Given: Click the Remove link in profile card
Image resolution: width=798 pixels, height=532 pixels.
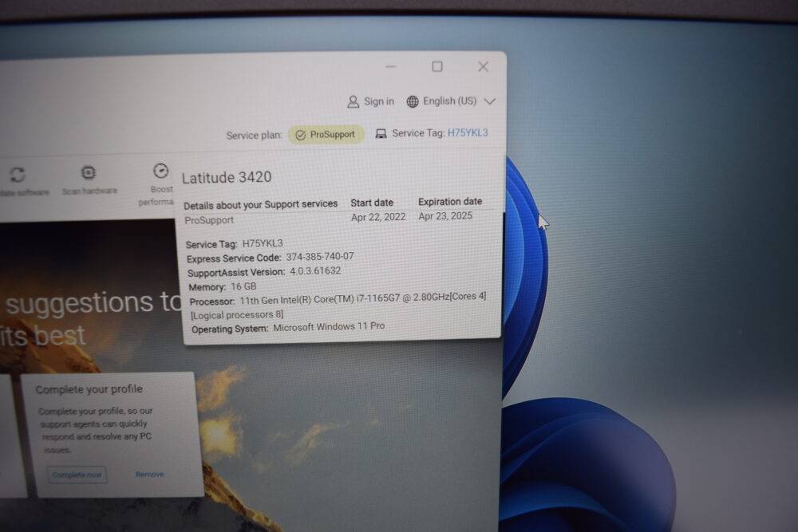Looking at the screenshot, I should pyautogui.click(x=150, y=474).
